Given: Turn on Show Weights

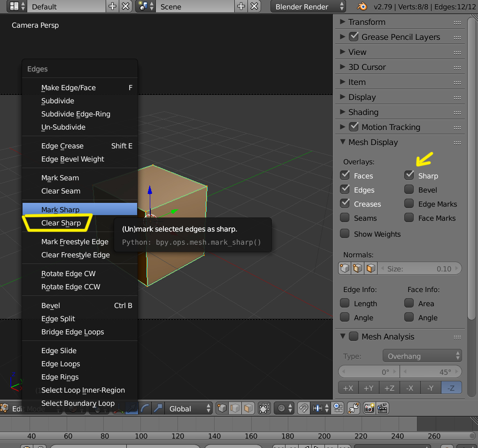Looking at the screenshot, I should [345, 233].
